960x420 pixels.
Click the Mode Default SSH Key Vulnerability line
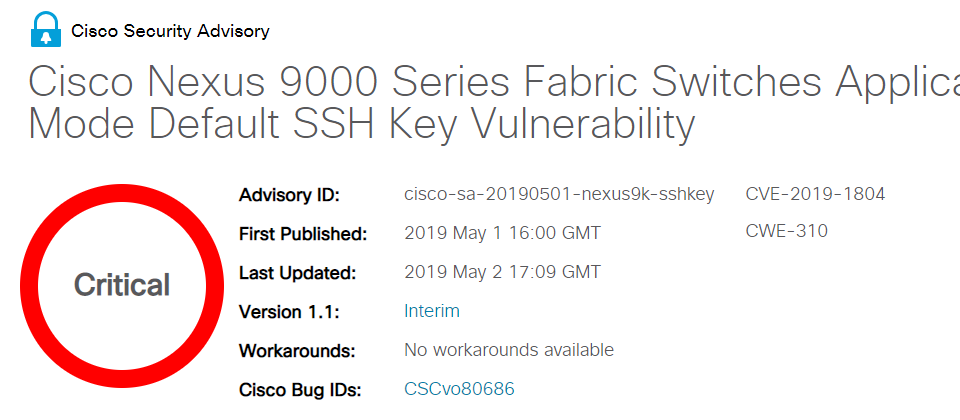point(362,124)
